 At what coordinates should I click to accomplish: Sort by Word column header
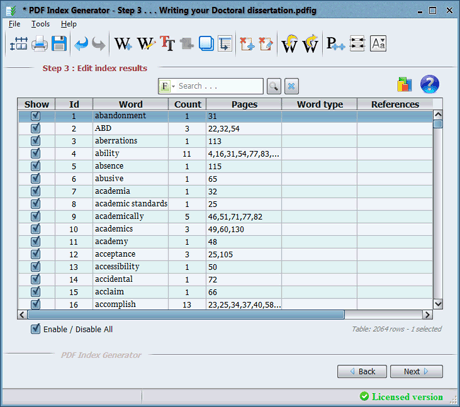(131, 104)
